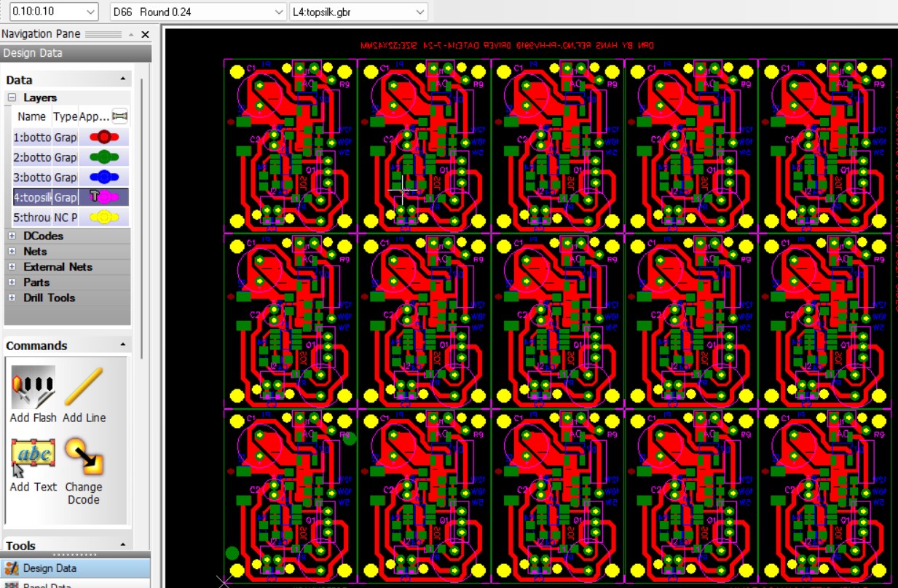Collapse the Commands section
Viewport: 898px width, 588px height.
pyautogui.click(x=122, y=345)
